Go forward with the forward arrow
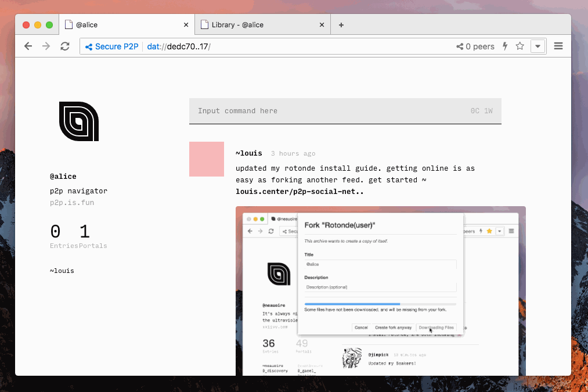 tap(46, 46)
